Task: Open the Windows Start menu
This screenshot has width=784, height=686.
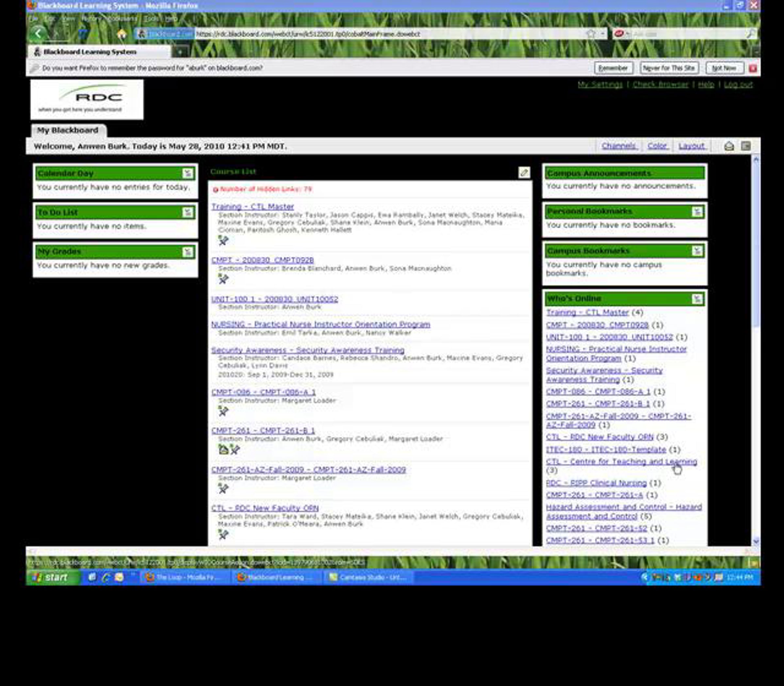Action: 53,577
